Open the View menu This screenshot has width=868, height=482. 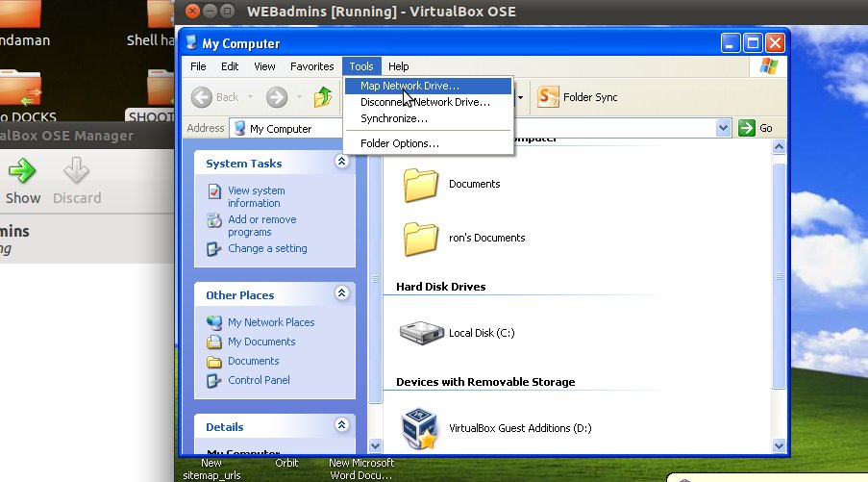pyautogui.click(x=264, y=66)
